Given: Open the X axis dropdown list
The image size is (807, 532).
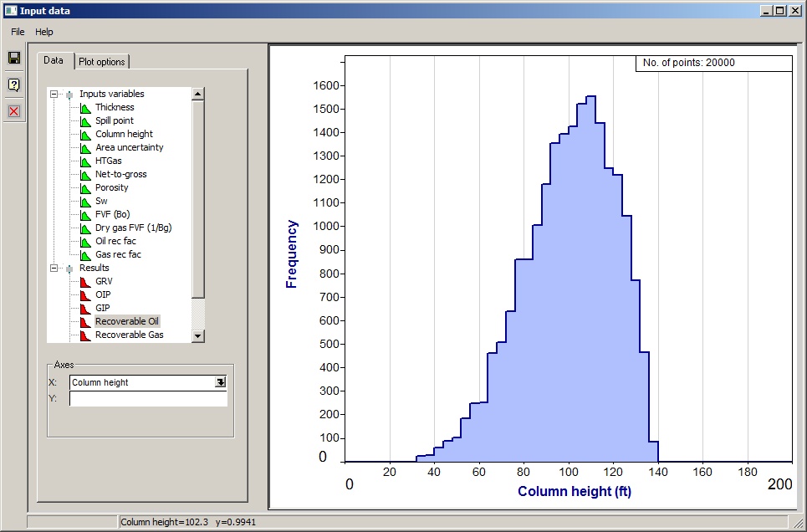Looking at the screenshot, I should (x=220, y=382).
